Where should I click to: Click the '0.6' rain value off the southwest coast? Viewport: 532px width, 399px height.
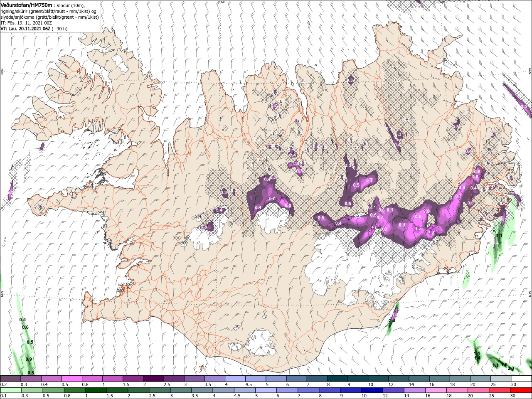(25, 327)
